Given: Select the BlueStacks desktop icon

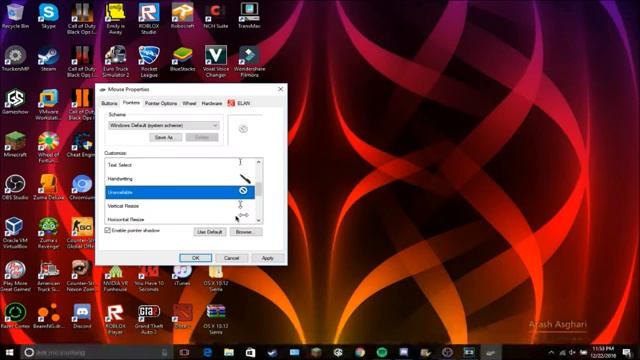Looking at the screenshot, I should pos(182,59).
